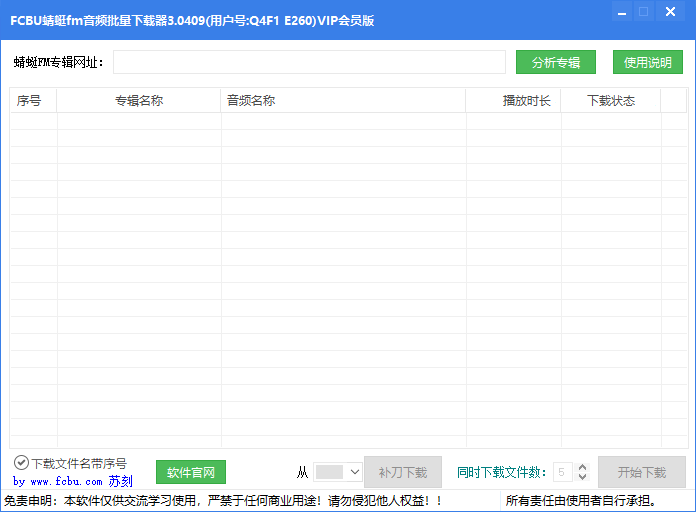Click the 播放时长 column header
Screen dimensions: 696x512
[x=513, y=101]
